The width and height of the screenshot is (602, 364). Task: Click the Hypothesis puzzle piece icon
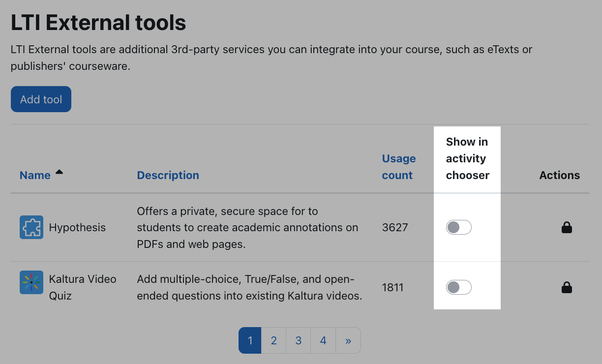31,227
